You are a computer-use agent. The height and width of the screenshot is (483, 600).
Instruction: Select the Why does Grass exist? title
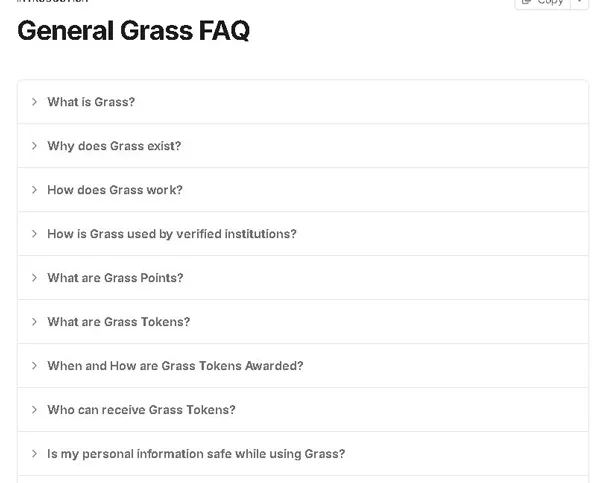click(114, 146)
